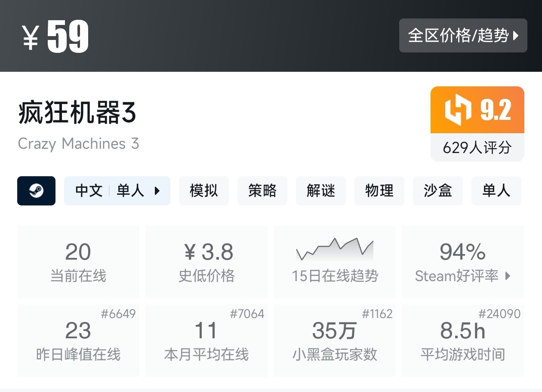Click the arrow on 全区价格/趋势

coord(516,36)
